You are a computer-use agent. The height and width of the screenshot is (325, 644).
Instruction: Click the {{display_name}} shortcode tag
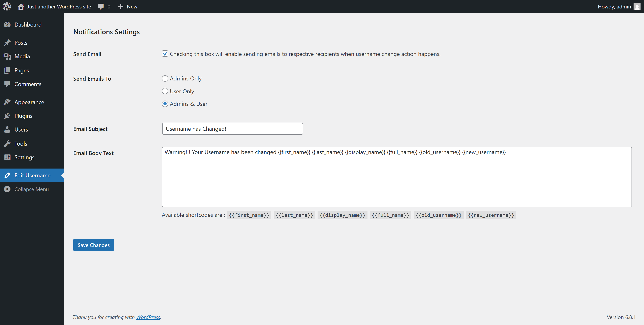[343, 215]
